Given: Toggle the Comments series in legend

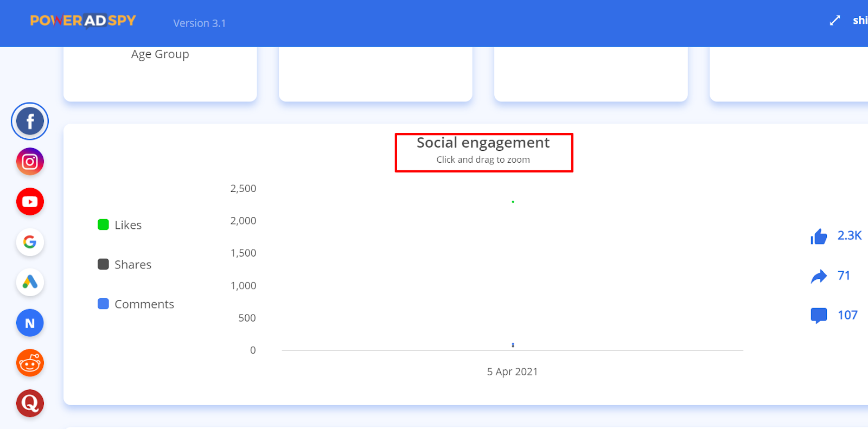Looking at the screenshot, I should click(136, 304).
